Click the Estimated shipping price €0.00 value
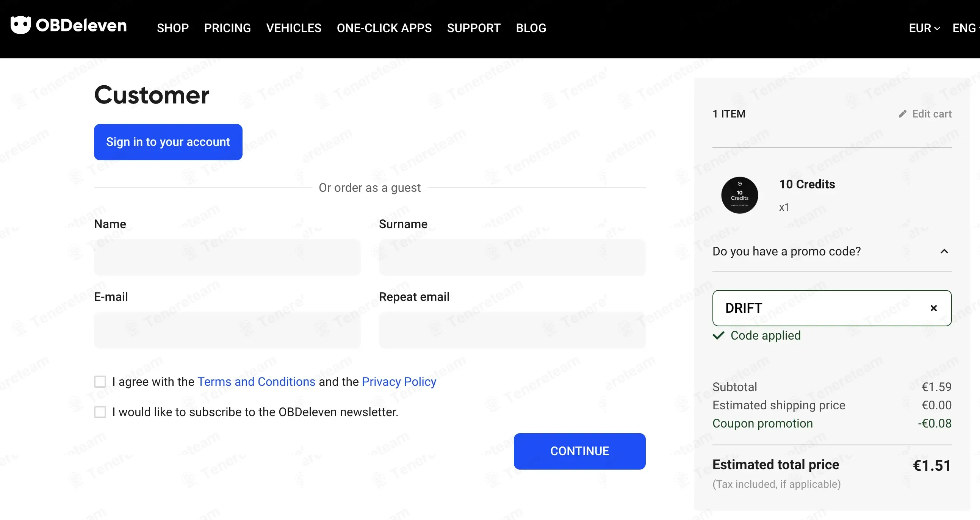 [x=936, y=405]
